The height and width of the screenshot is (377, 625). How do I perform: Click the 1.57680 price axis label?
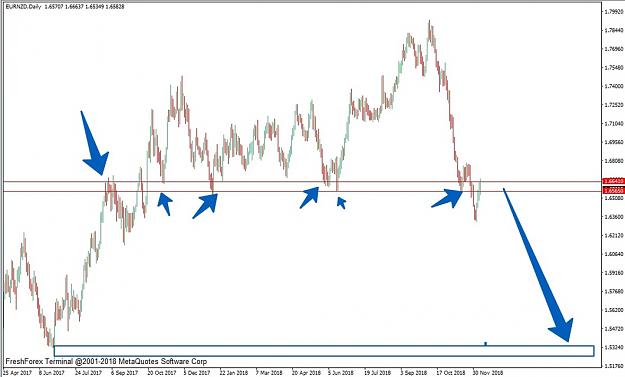(x=613, y=292)
